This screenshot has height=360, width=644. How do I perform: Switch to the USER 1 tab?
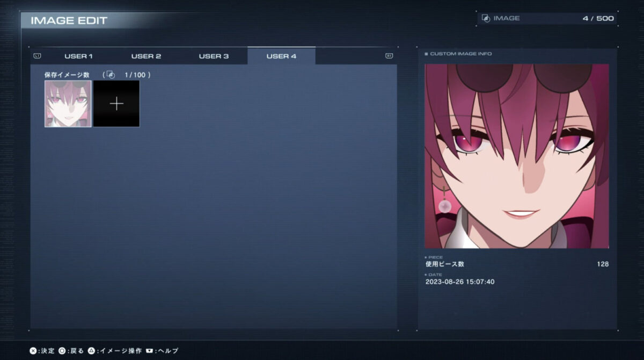(78, 56)
